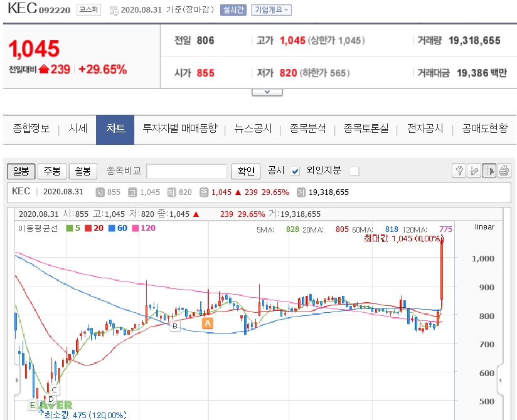Viewport: 517px width, 420px height.
Task: Click the 거래대금 19,386 백만 value
Action: 481,73
